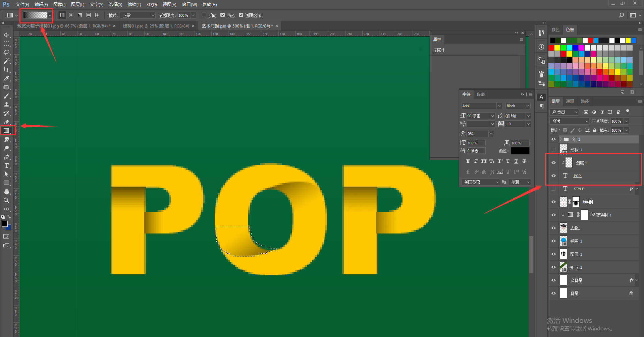Open the Layers panel menu button

coord(640,102)
